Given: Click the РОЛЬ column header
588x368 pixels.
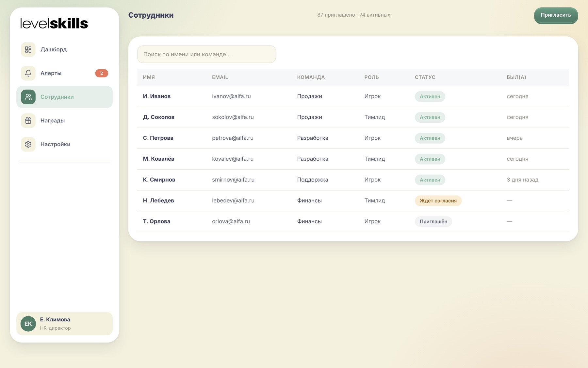Looking at the screenshot, I should [372, 77].
